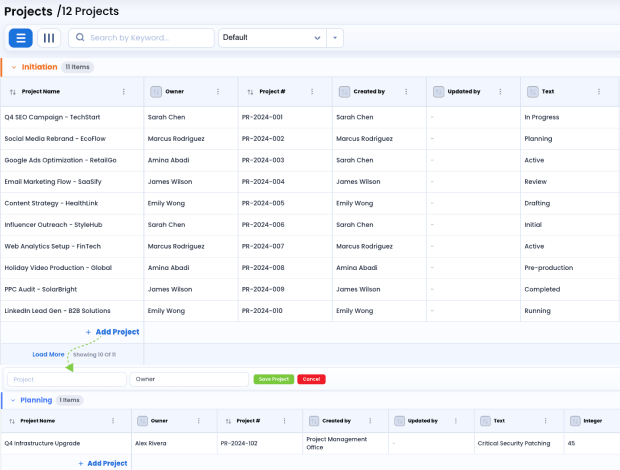
Task: Open Owner column menu in Planning
Action: point(198,421)
